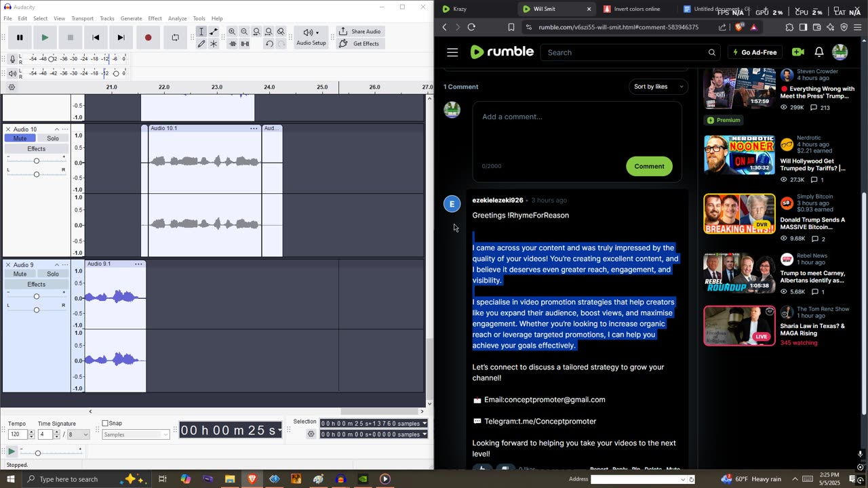
Task: Toggle Solo on Audio 10 track
Action: (53, 138)
